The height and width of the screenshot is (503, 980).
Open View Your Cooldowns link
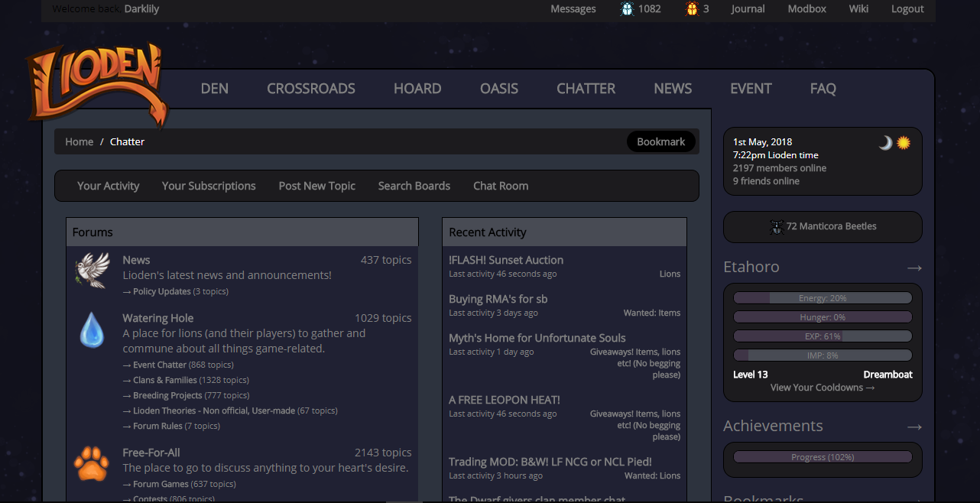tap(822, 388)
